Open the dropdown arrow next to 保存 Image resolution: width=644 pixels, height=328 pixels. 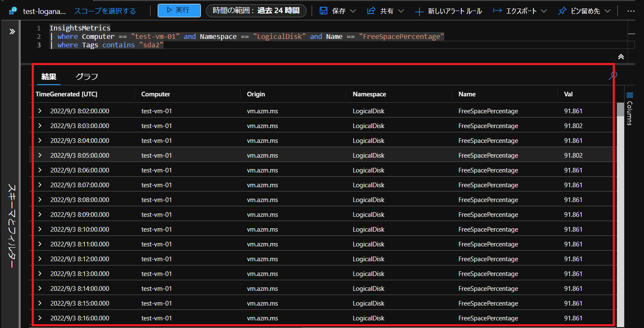(353, 11)
